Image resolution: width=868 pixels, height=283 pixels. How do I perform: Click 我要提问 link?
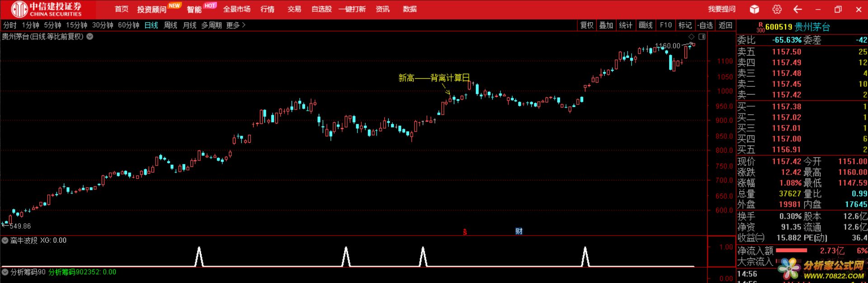(722, 9)
